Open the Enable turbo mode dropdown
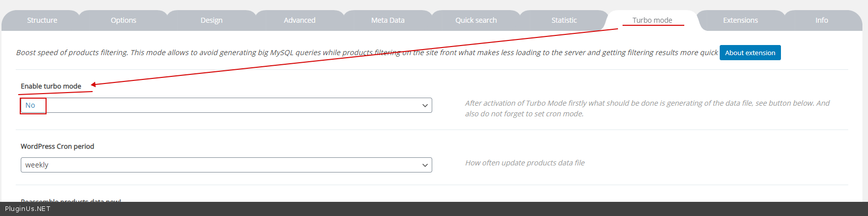The height and width of the screenshot is (216, 868). pyautogui.click(x=226, y=105)
